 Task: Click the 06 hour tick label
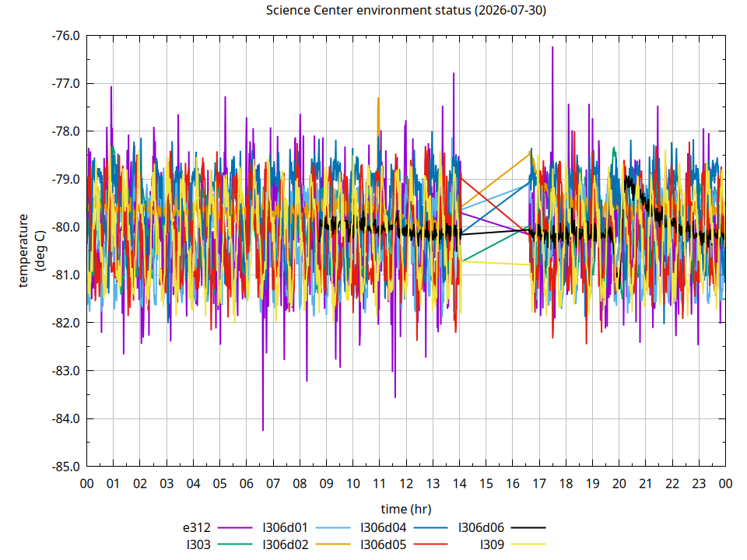pyautogui.click(x=247, y=484)
